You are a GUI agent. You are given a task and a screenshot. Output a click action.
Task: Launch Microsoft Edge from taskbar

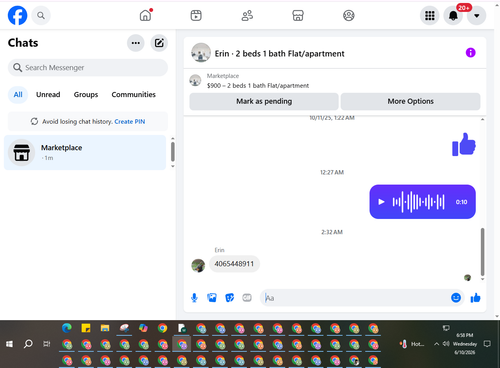point(67,328)
